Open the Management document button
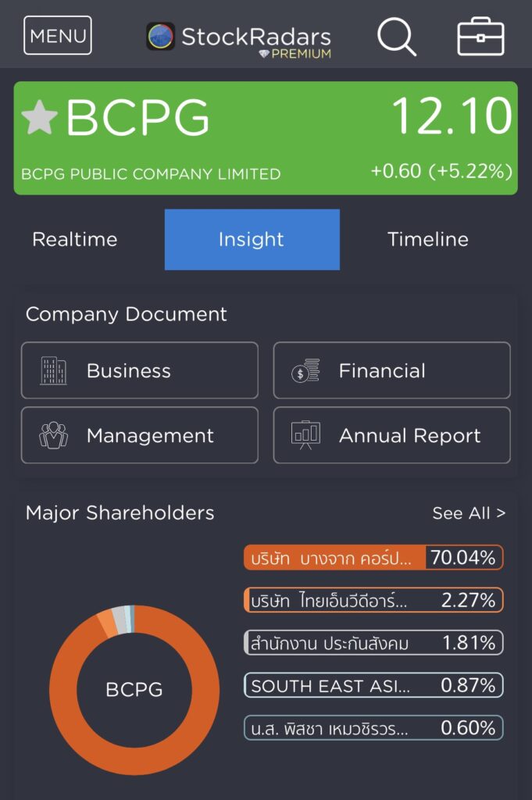 (x=139, y=435)
